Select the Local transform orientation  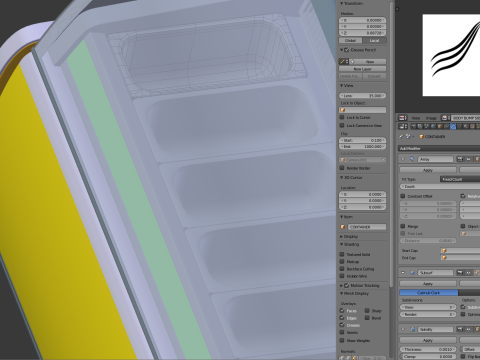pos(374,40)
